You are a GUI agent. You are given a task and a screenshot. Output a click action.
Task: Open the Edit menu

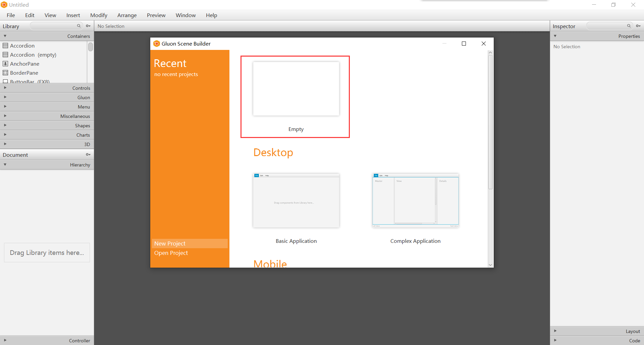[x=30, y=15]
